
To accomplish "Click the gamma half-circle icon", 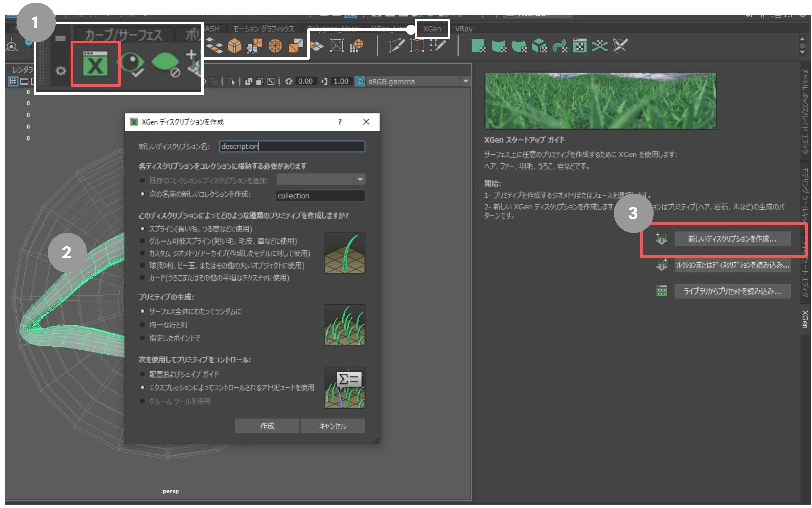I will click(x=324, y=81).
